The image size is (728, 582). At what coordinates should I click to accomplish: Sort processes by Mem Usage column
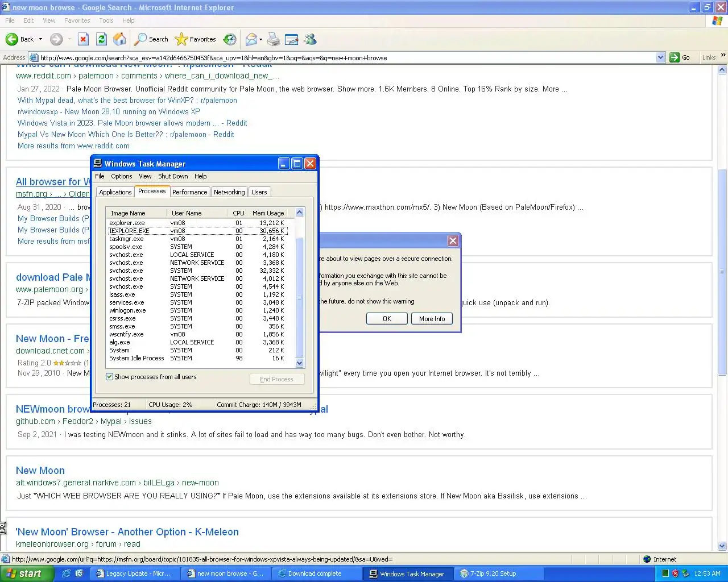pos(268,213)
